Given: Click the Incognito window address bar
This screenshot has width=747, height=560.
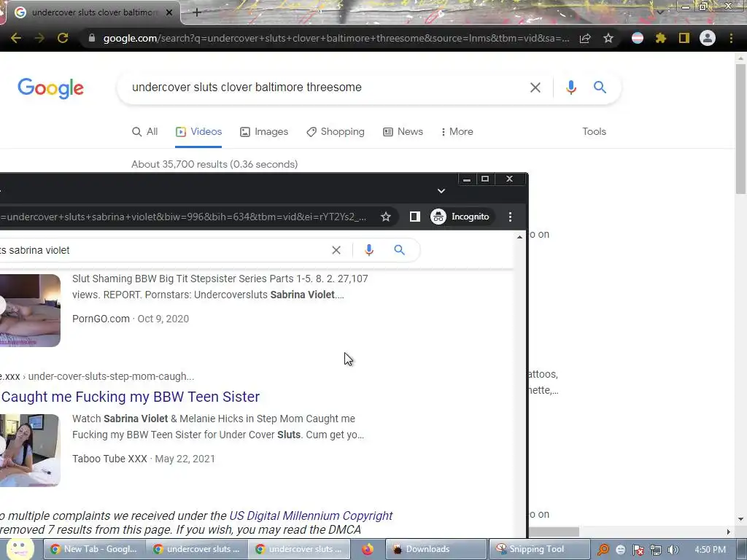Looking at the screenshot, I should (183, 217).
